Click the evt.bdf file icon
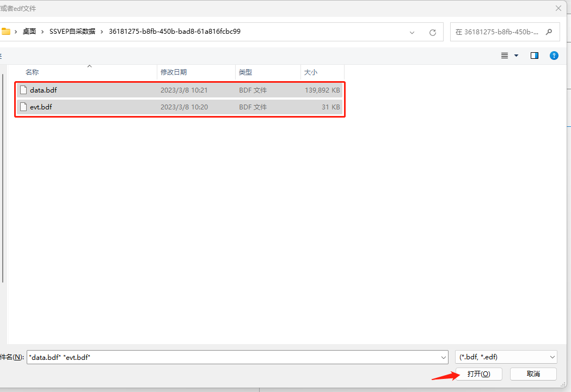 23,107
